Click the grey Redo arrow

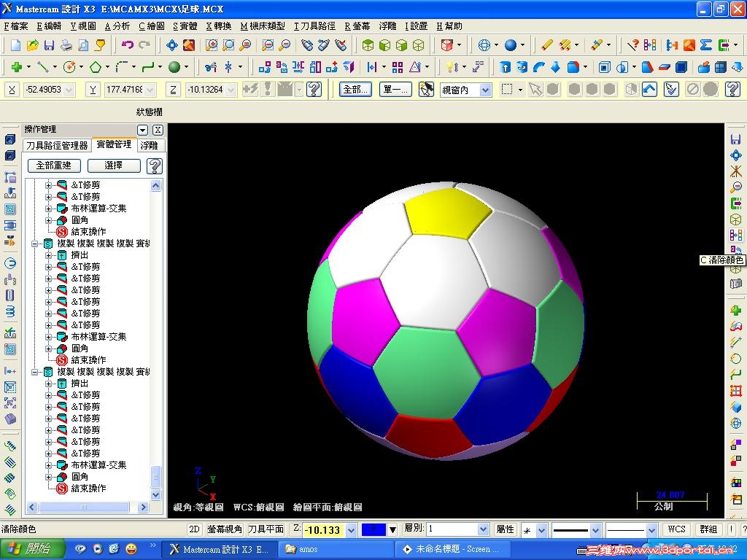[x=144, y=45]
